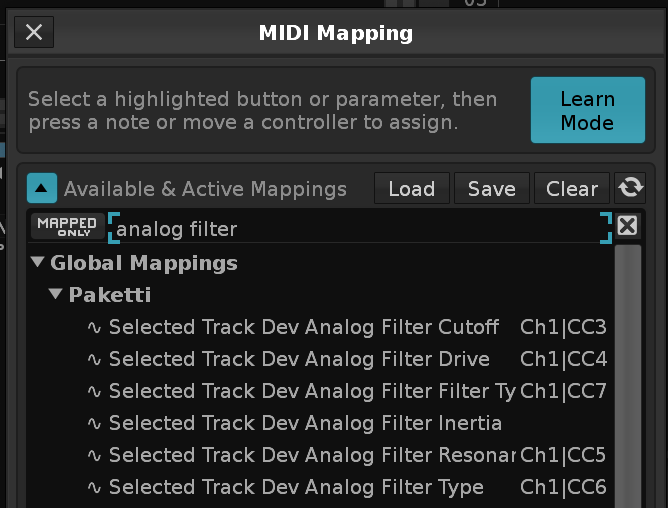
Task: Click the wave icon beside Analog Filter Cutoff
Action: click(95, 327)
